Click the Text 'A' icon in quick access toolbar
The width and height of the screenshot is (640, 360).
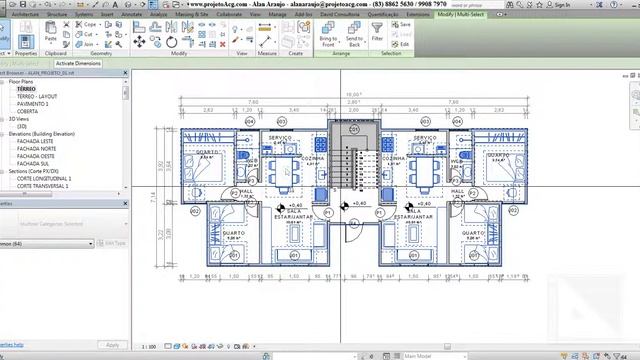116,4
